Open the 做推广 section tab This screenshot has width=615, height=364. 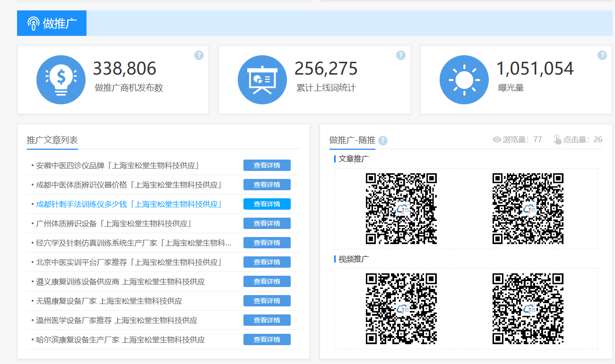[52, 23]
